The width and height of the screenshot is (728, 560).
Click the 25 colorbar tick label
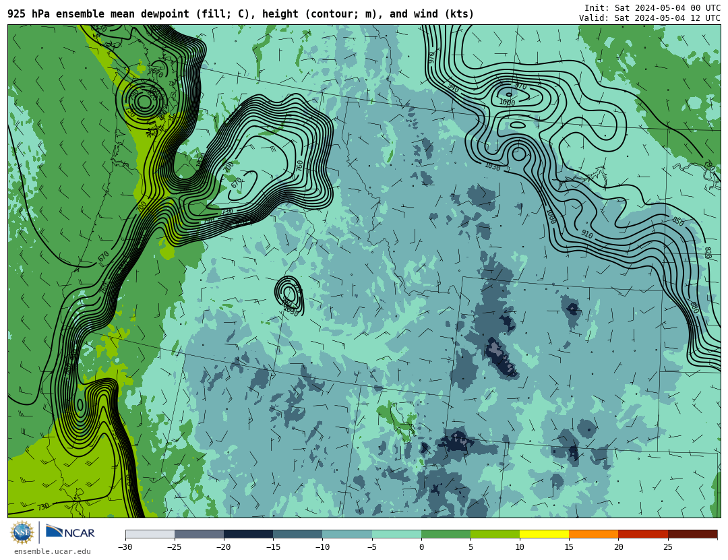[667, 547]
